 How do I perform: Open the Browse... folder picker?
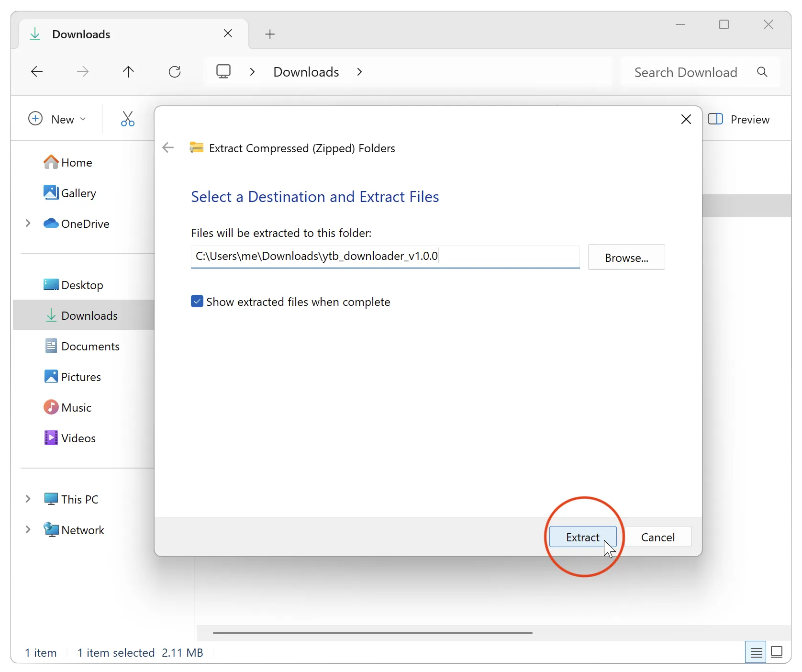coord(626,258)
